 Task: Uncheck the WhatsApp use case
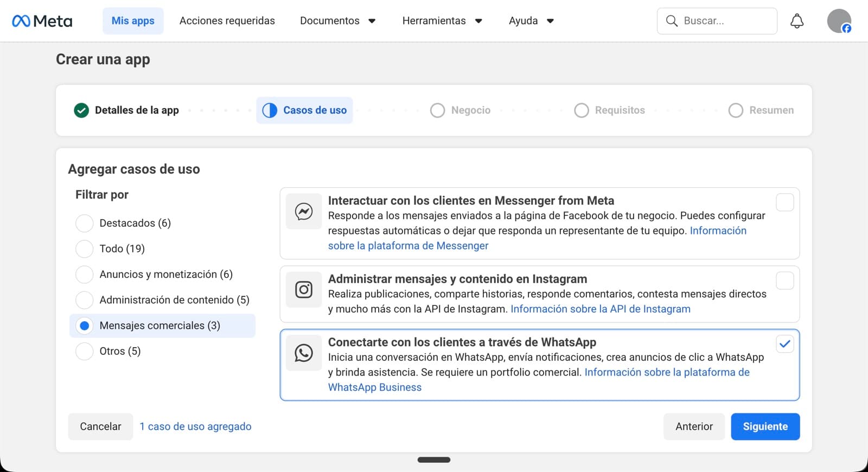(784, 344)
